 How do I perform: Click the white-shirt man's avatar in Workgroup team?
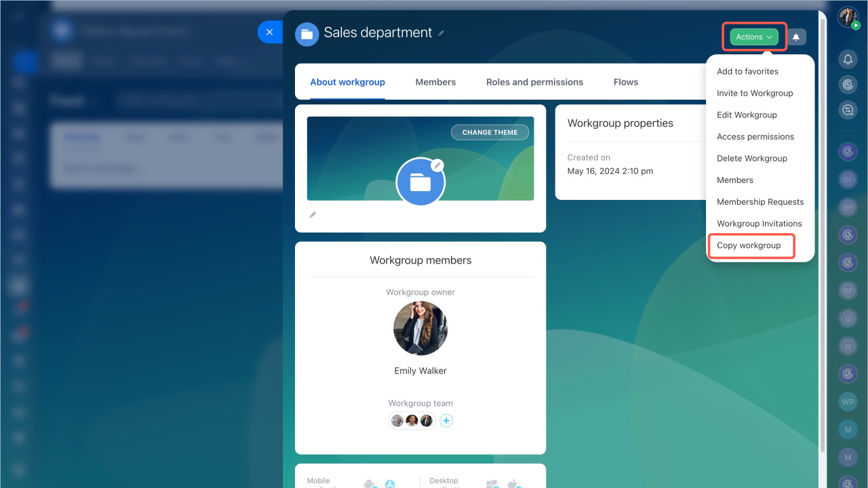click(412, 421)
